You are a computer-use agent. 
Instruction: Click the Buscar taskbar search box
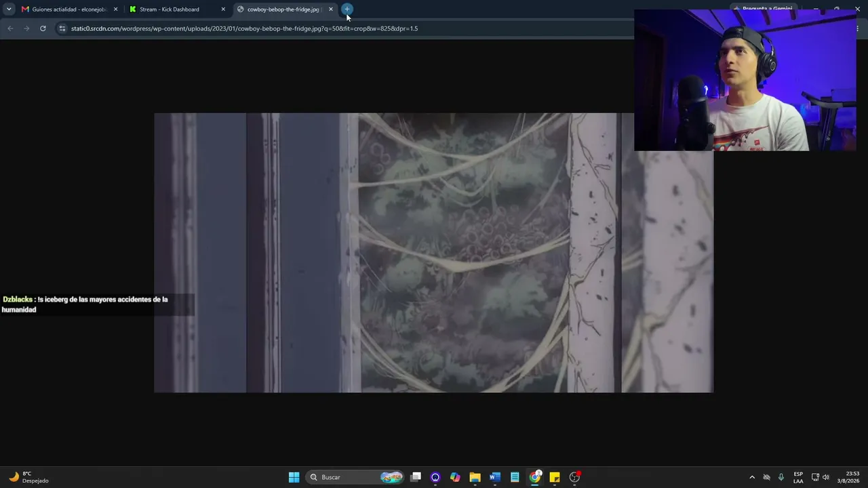pos(355,477)
